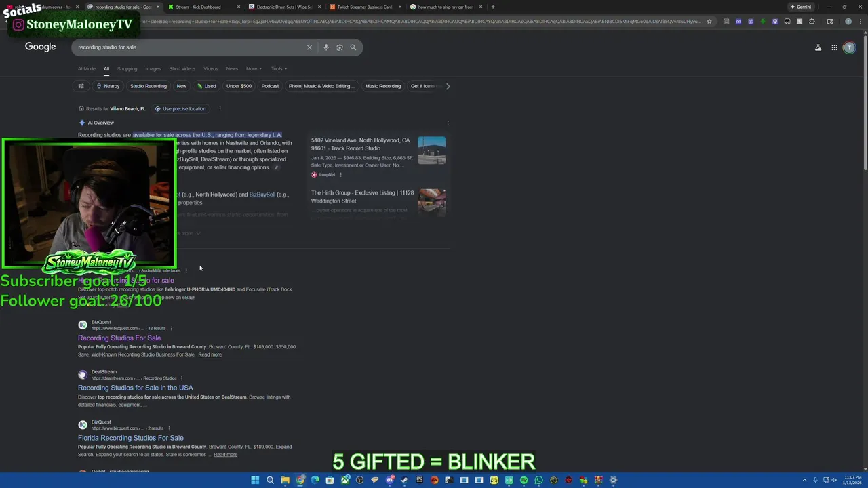The image size is (868, 488).
Task: Open Microsoft Edge from taskbar
Action: pos(315,480)
